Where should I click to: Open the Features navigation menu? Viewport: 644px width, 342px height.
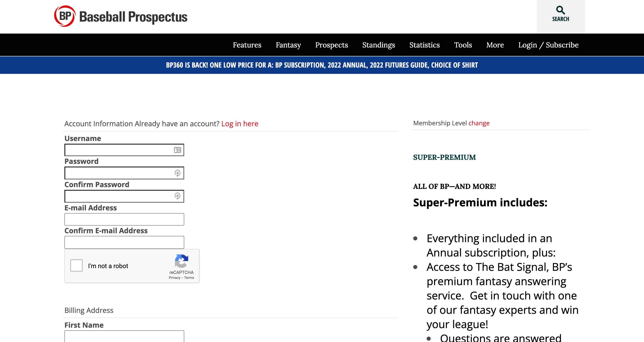tap(247, 45)
